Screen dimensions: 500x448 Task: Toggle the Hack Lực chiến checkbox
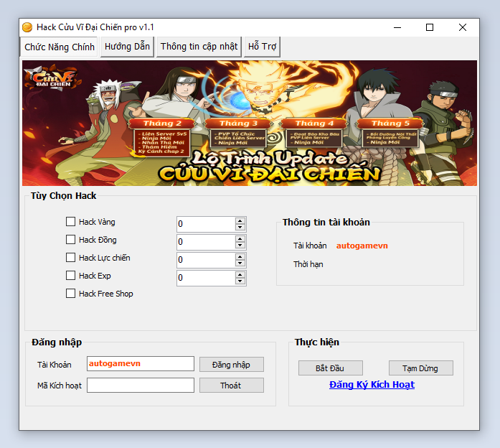[71, 258]
